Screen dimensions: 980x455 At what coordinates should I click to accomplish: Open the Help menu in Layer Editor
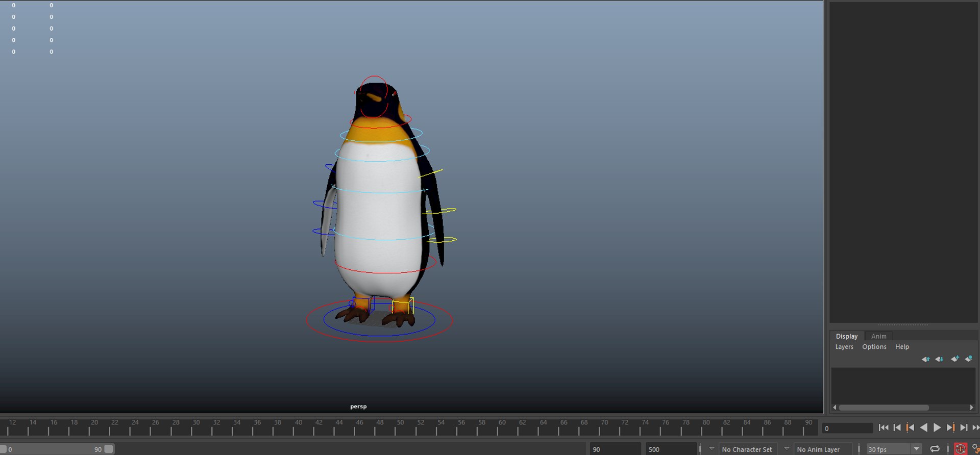[902, 347]
